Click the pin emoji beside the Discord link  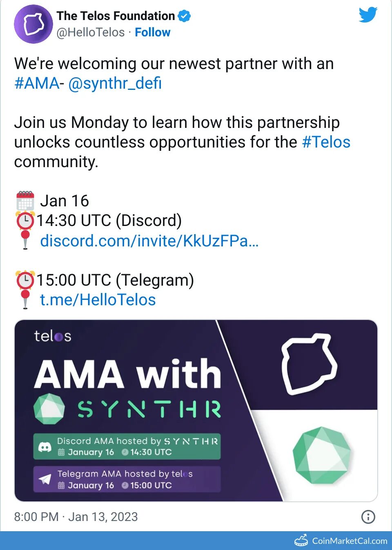coord(25,240)
